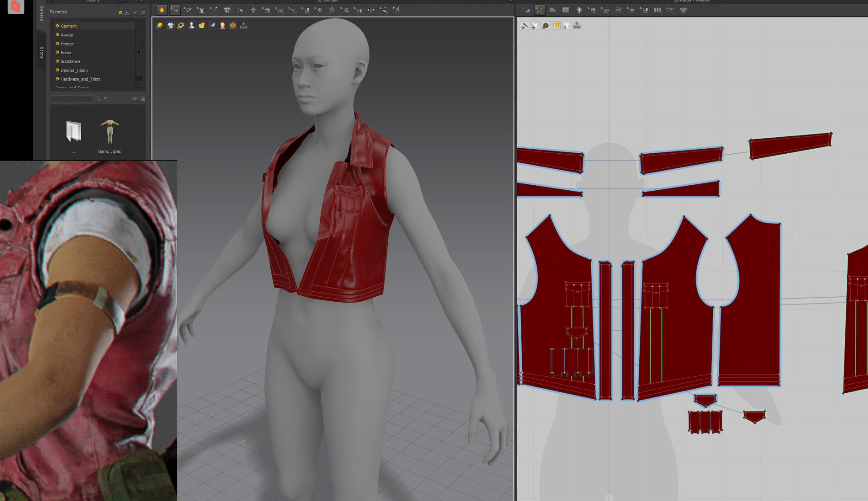Toggle the orange fabric surface display in 3D window
The image size is (868, 501).
[x=202, y=26]
